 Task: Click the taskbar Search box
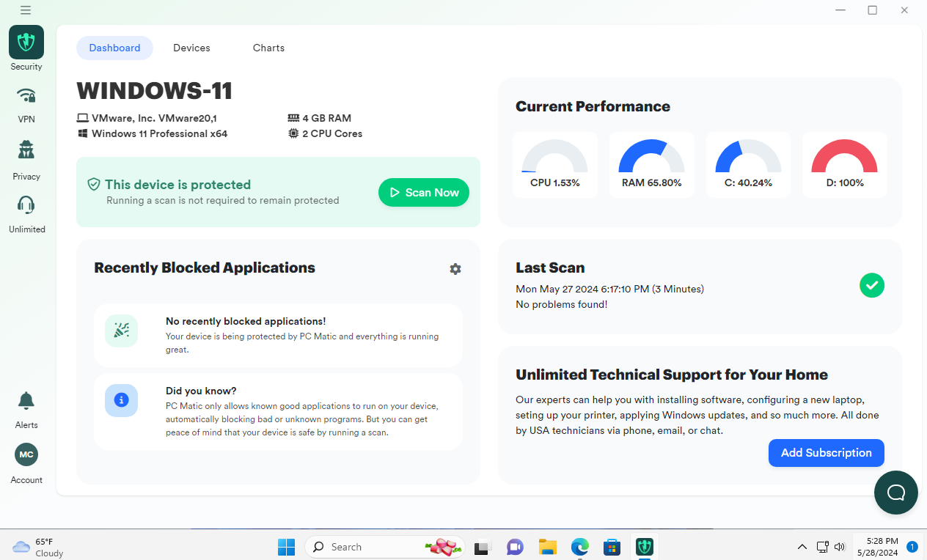pos(385,547)
